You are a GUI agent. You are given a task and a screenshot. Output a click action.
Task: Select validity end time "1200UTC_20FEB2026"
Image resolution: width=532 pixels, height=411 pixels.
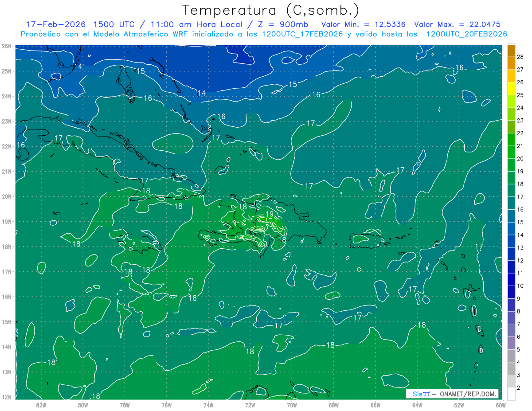point(467,34)
